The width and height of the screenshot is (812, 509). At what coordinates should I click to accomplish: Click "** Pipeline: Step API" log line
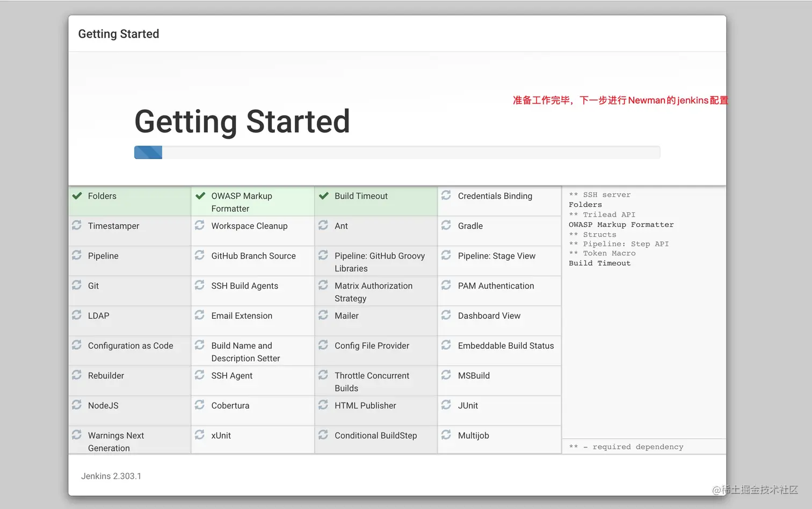pyautogui.click(x=619, y=244)
